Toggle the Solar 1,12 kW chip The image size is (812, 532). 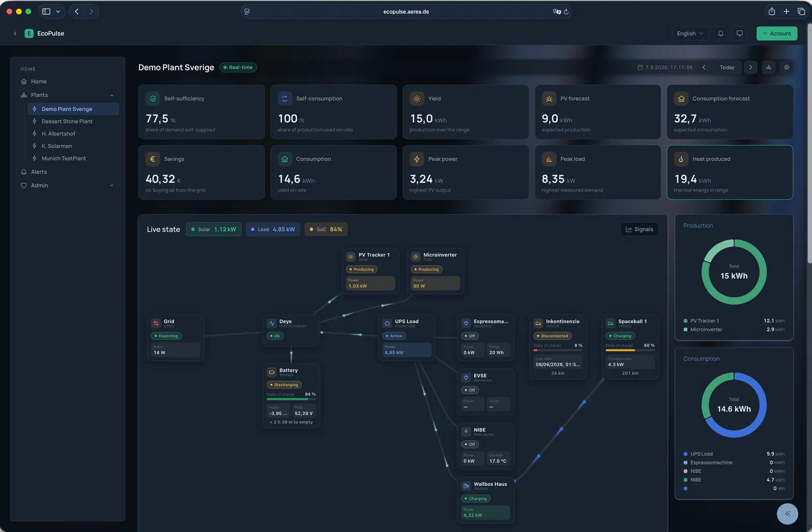pos(213,229)
